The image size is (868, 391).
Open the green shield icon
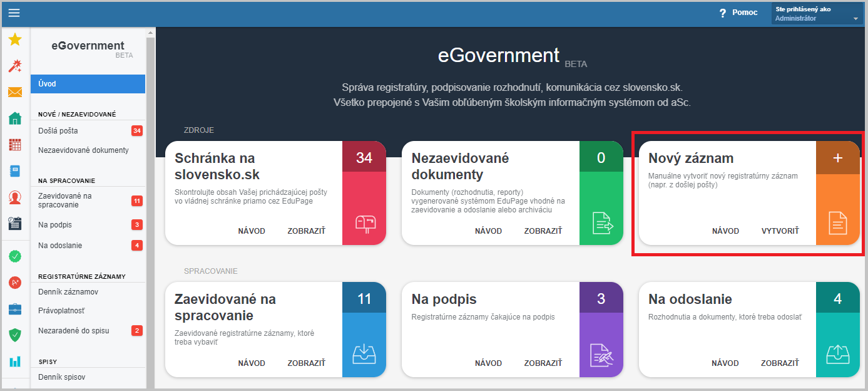15,335
